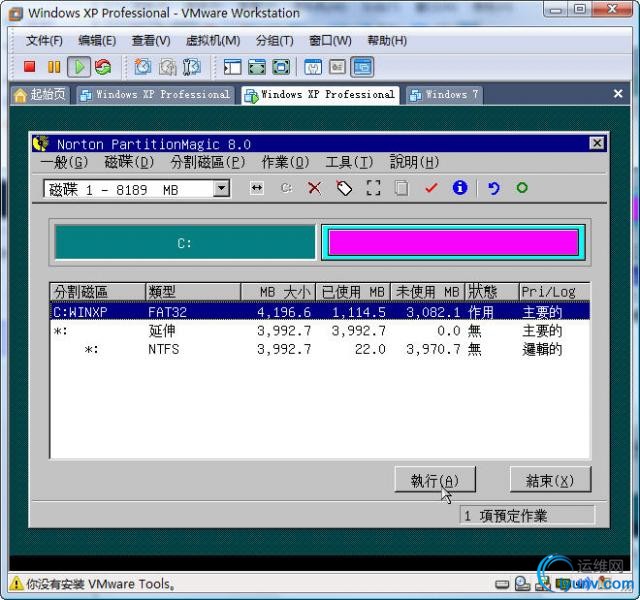
Task: Open the 文件(F) menu
Action: tap(44, 40)
